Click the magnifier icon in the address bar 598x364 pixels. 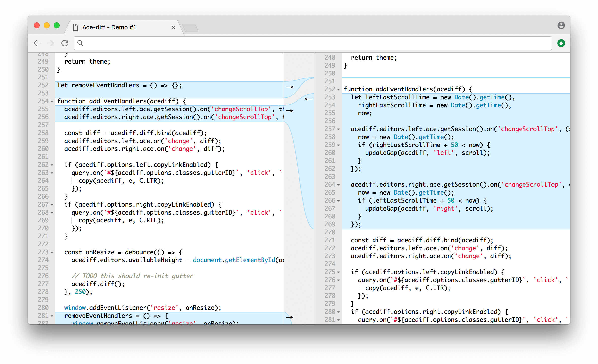coord(80,43)
